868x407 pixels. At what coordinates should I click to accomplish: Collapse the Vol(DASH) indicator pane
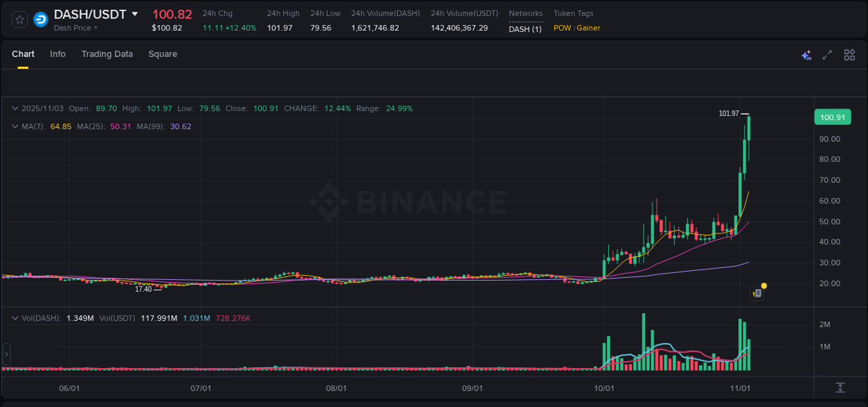tap(14, 317)
